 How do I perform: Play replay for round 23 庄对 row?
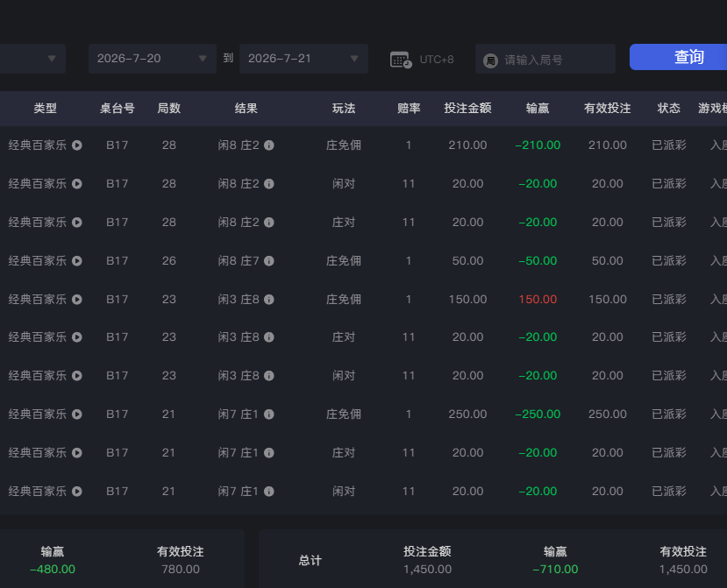(x=77, y=337)
